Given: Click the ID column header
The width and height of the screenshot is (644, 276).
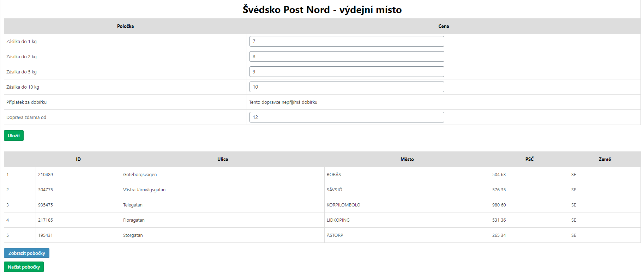Looking at the screenshot, I should coord(78,159).
